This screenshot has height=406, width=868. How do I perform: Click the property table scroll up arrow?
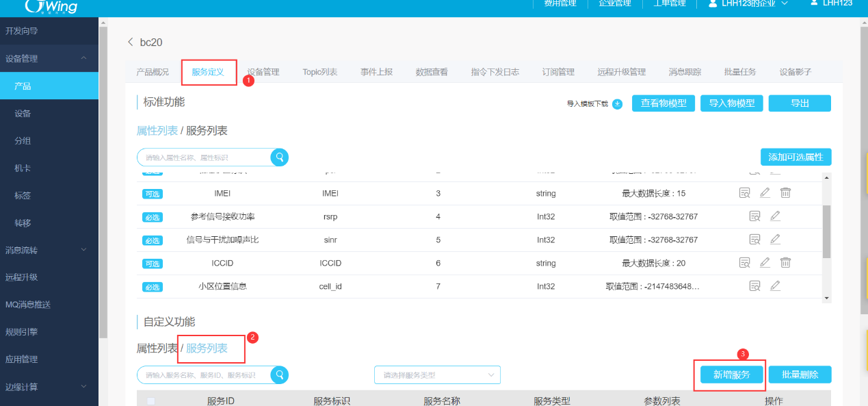[826, 177]
